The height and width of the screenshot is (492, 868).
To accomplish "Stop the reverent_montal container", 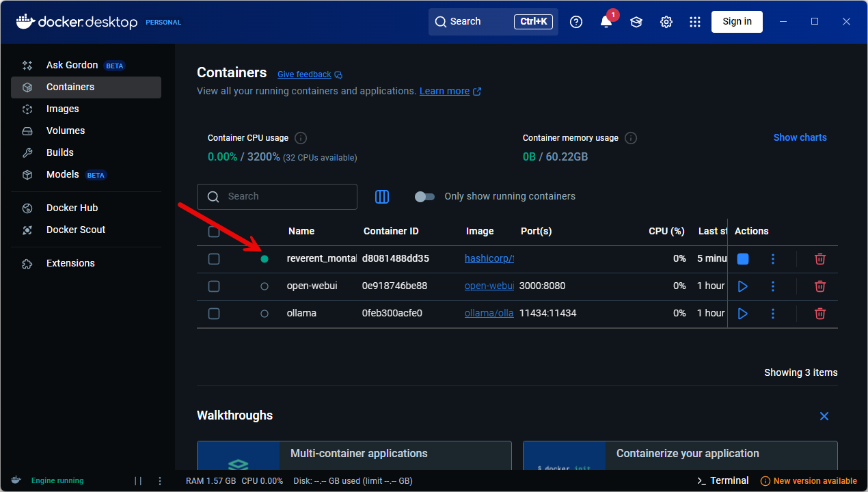I will click(743, 259).
